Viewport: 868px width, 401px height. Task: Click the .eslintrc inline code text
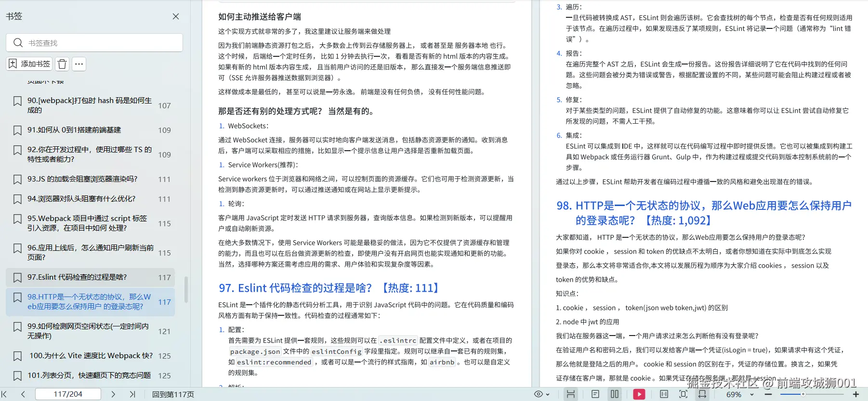[x=398, y=340]
